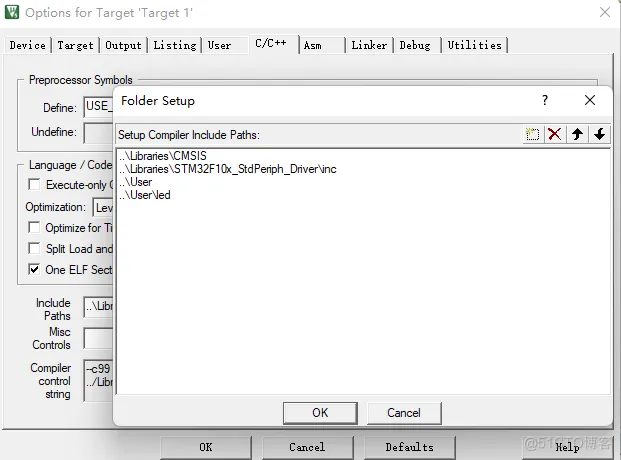Open the Optimization level dropdown
The height and width of the screenshot is (460, 621).
pos(103,207)
